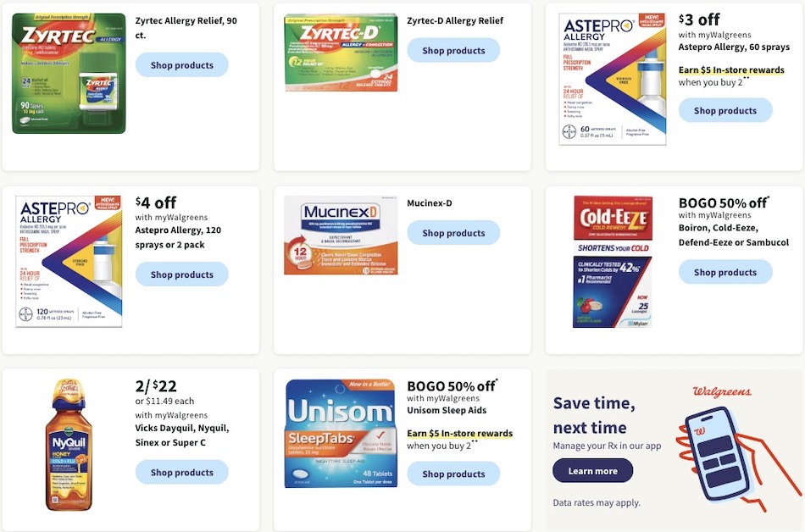Click Shop products for Astepro Allergy 60 sprays
The height and width of the screenshot is (532, 805).
(724, 110)
